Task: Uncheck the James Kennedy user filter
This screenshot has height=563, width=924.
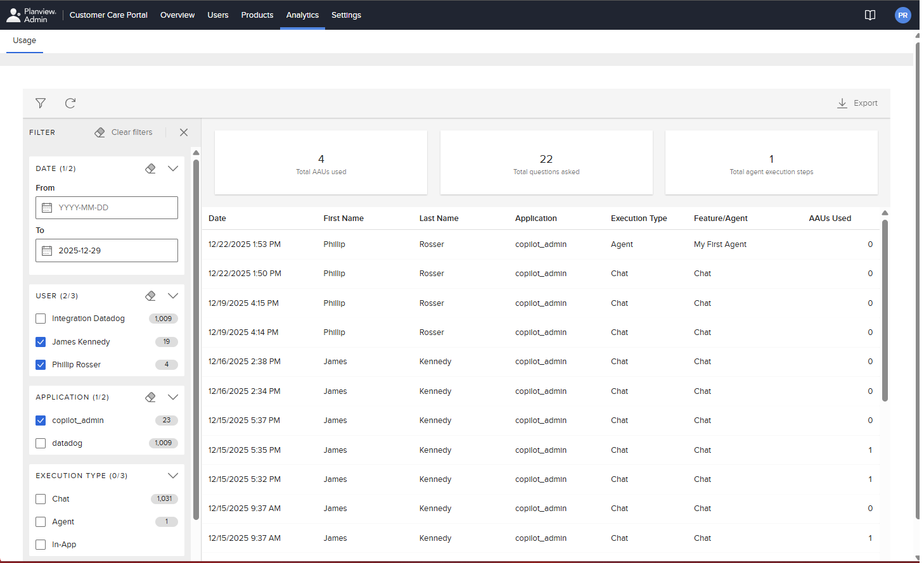Action: pos(41,341)
